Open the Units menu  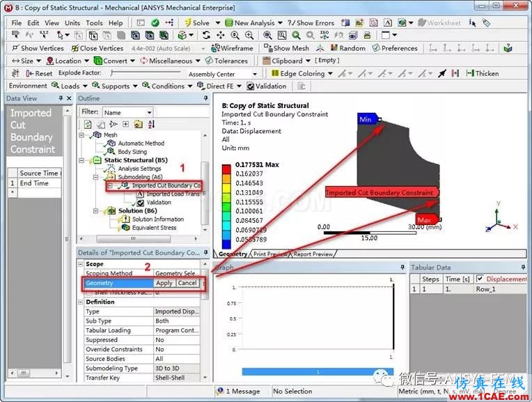coord(72,23)
